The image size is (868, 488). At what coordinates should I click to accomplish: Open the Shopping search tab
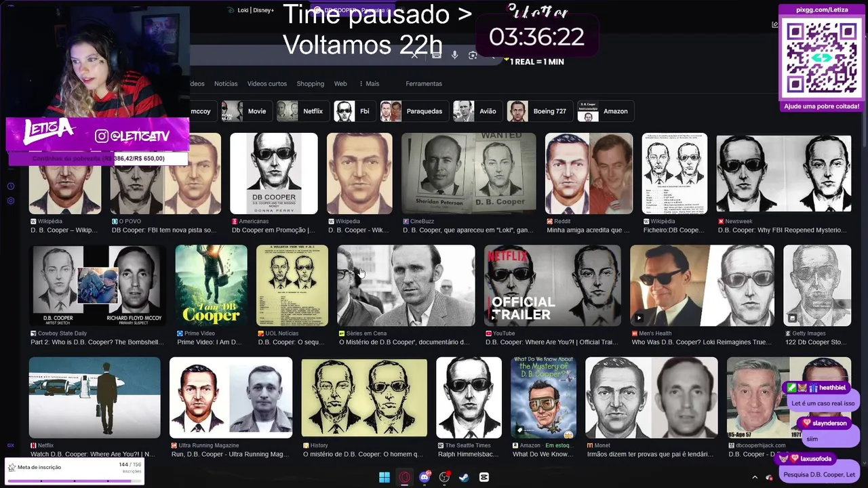coord(310,83)
